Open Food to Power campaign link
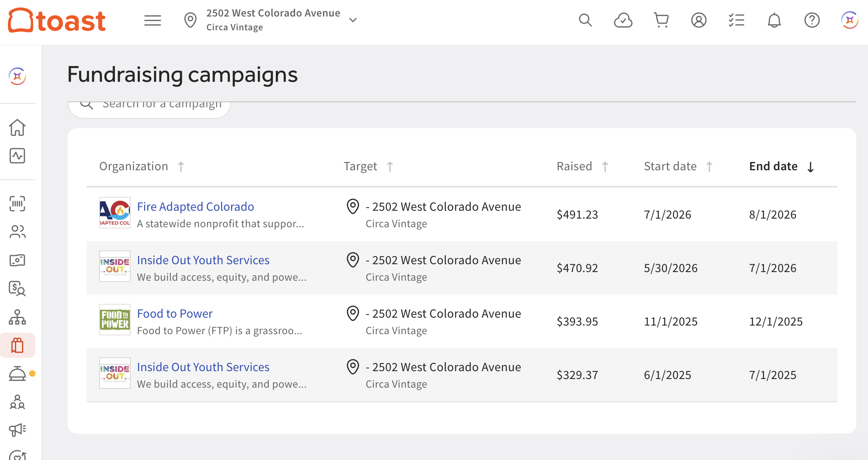 click(x=175, y=313)
